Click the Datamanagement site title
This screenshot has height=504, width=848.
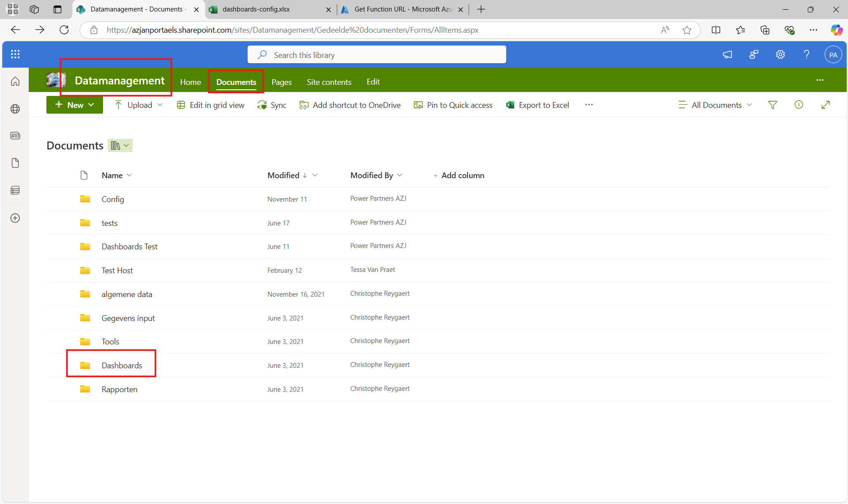tap(119, 80)
